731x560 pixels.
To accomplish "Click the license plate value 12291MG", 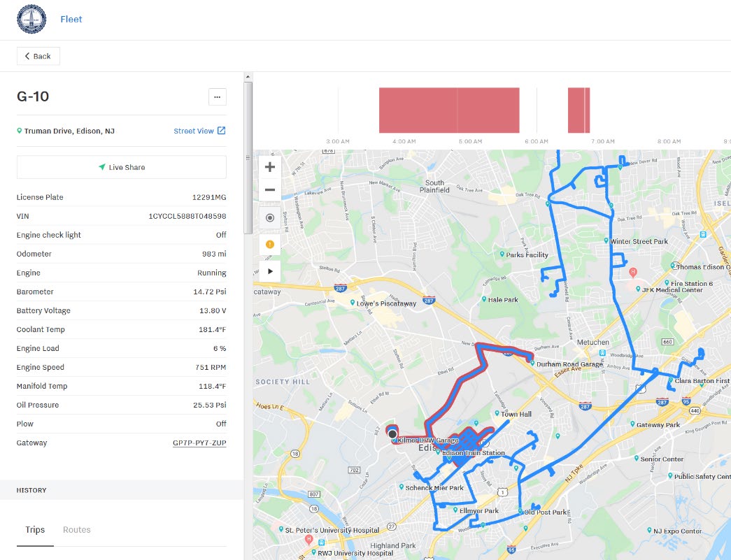I will coord(209,197).
